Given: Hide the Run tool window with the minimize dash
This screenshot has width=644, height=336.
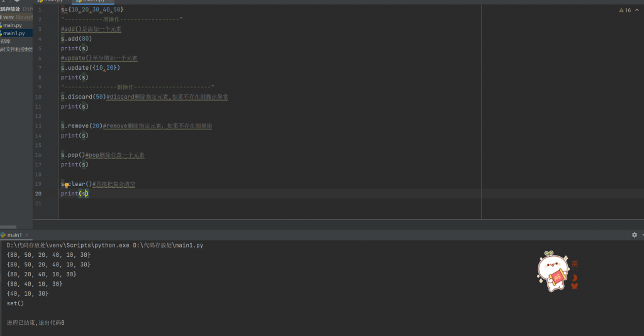Looking at the screenshot, I should coord(641,235).
